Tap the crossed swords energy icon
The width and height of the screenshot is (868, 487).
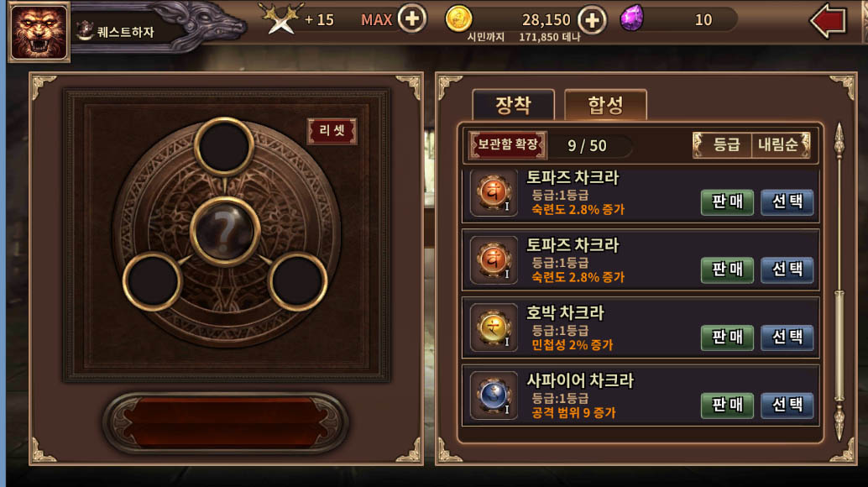(281, 18)
